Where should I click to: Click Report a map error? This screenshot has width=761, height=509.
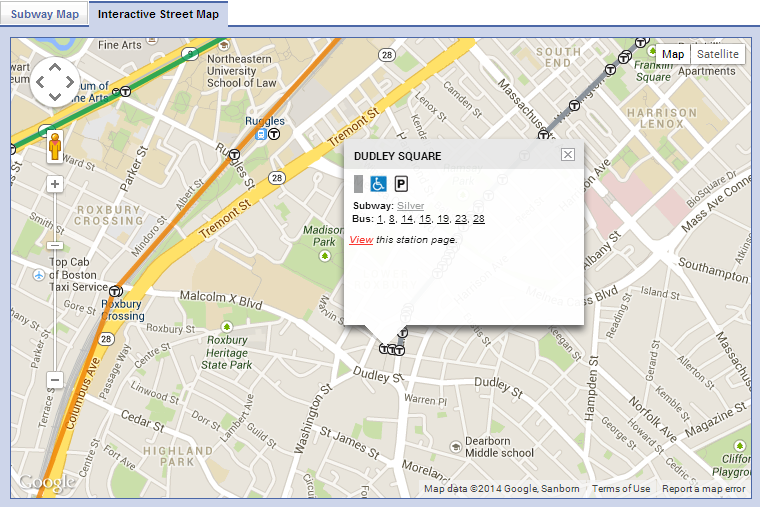[x=703, y=489]
